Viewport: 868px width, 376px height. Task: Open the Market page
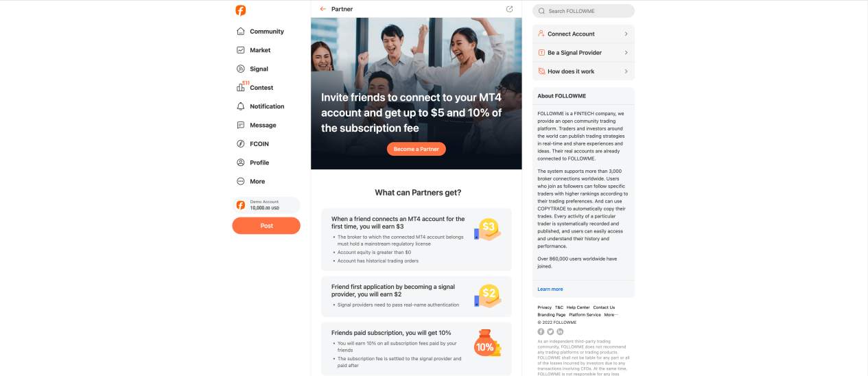point(253,50)
